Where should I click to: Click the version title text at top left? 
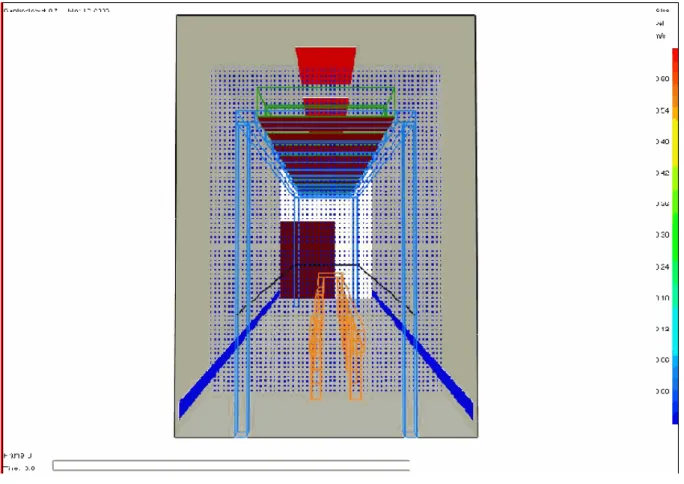tap(57, 10)
